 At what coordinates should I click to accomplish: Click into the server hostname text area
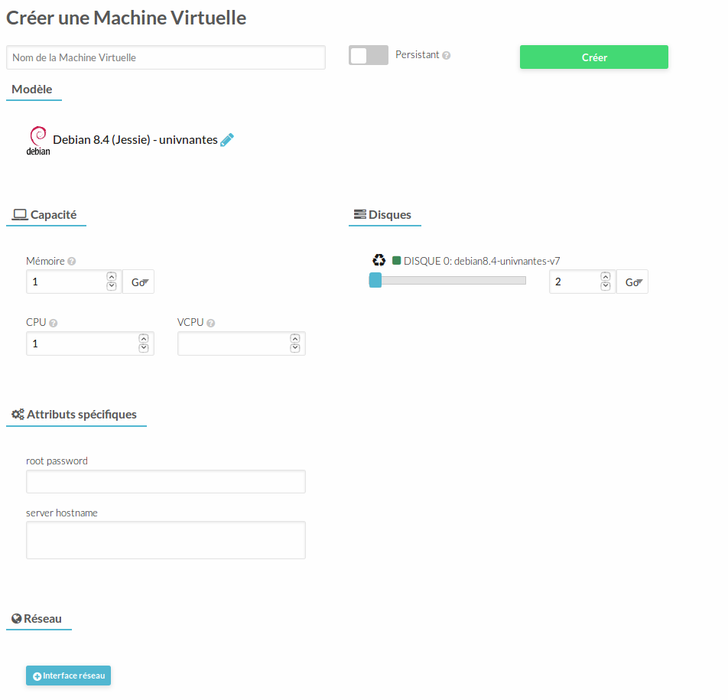166,540
